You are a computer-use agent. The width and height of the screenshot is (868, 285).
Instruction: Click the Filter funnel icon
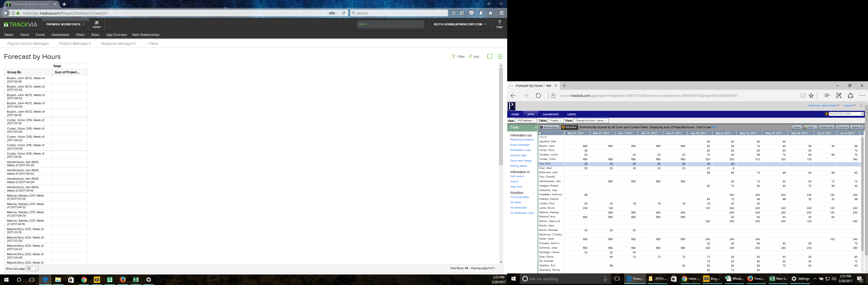[454, 57]
